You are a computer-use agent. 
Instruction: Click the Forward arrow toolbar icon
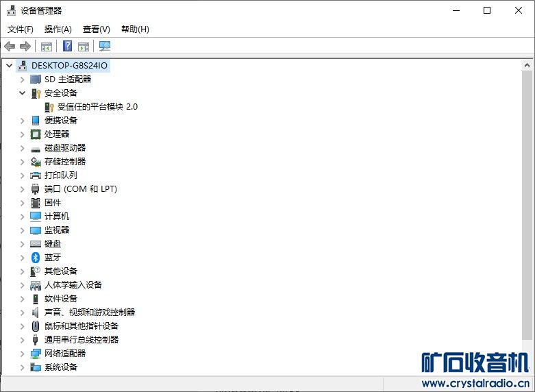[25, 46]
